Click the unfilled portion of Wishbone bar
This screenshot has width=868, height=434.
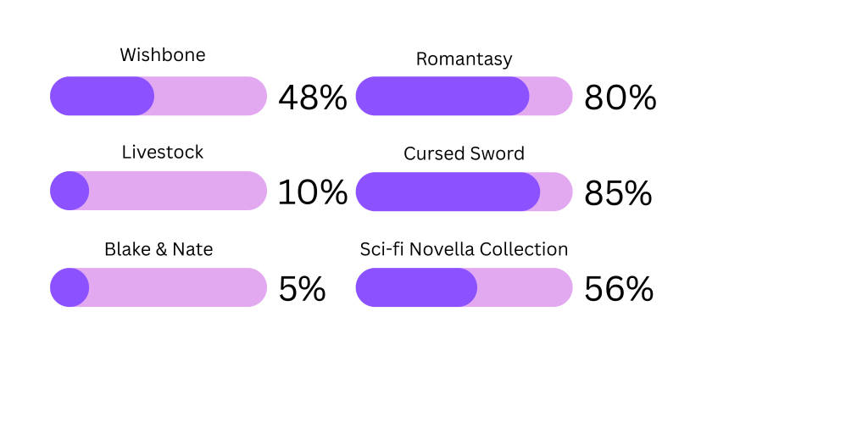(x=211, y=96)
